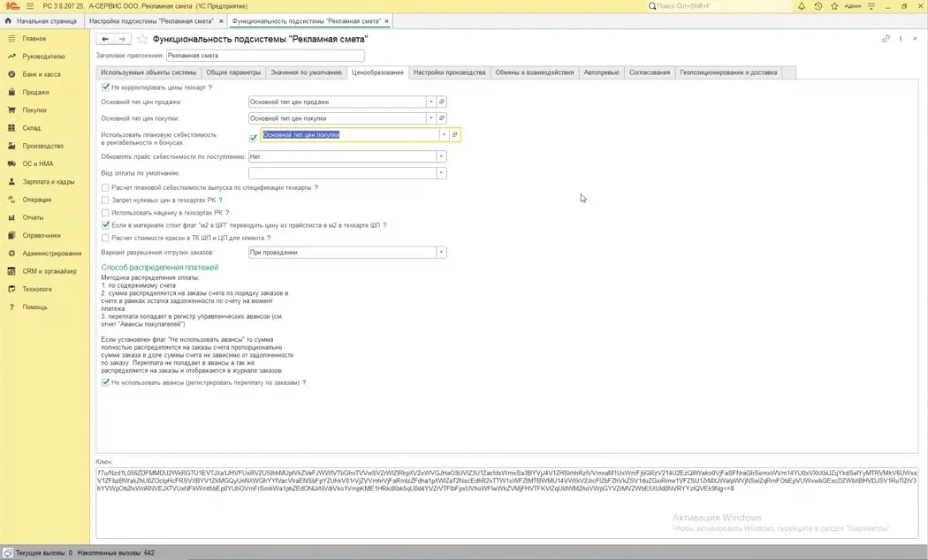Show help for Если в материале стоит флаг question mark

(384, 225)
